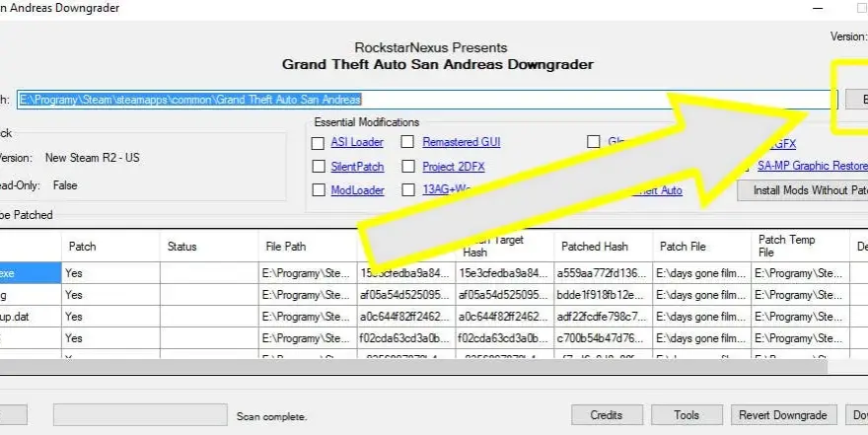The image size is (868, 435).
Task: Click the 'Essential Modifications' group label
Action: click(x=367, y=122)
